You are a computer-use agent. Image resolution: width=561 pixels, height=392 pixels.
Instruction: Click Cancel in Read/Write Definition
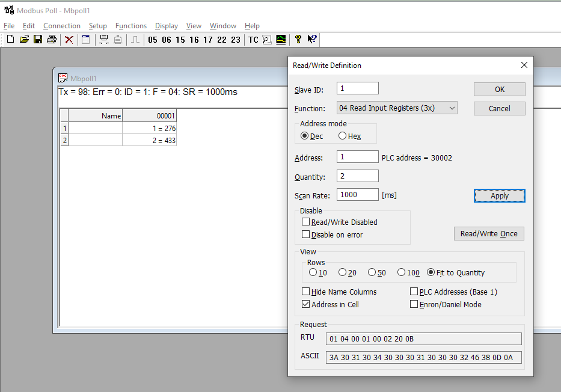pos(500,109)
